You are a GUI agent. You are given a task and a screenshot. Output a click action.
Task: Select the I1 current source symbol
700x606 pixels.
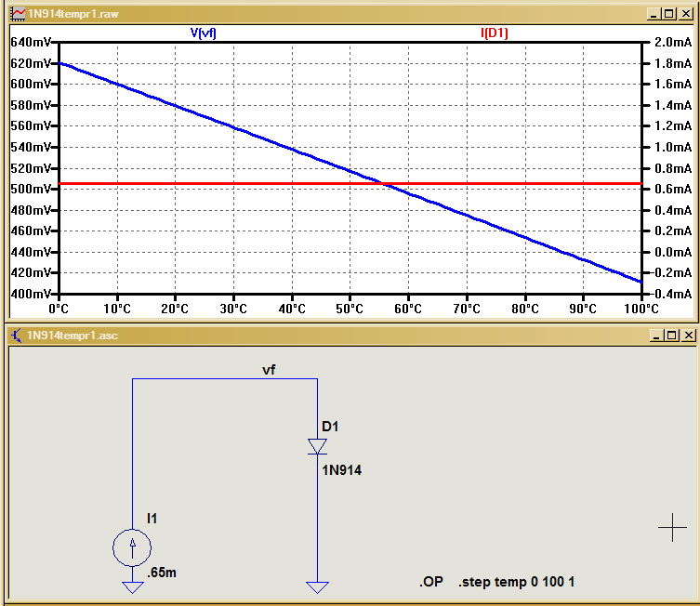pyautogui.click(x=132, y=548)
